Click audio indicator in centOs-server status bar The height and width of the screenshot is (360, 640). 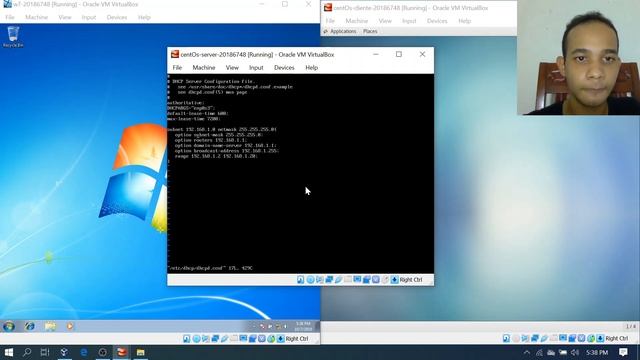(320, 280)
